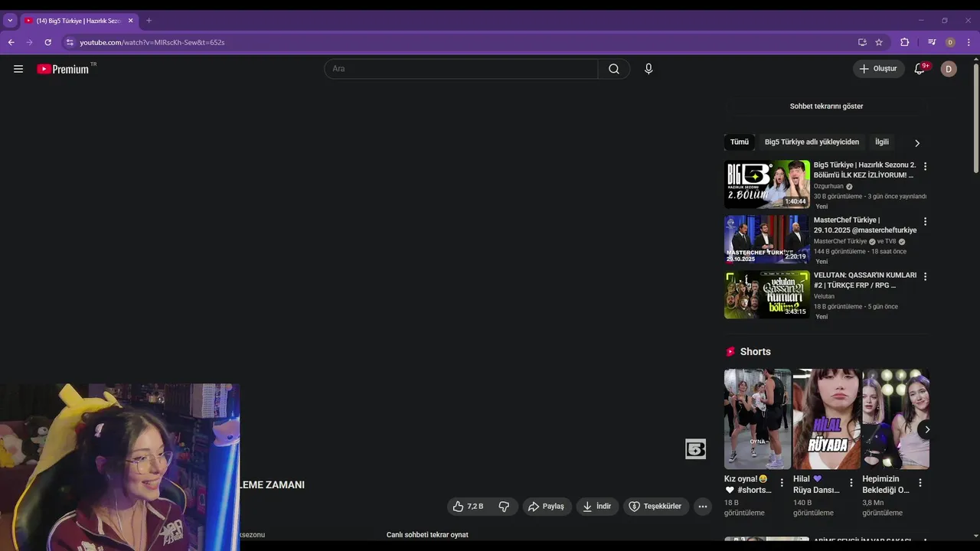Click the install app icon in address bar

[x=862, y=42]
